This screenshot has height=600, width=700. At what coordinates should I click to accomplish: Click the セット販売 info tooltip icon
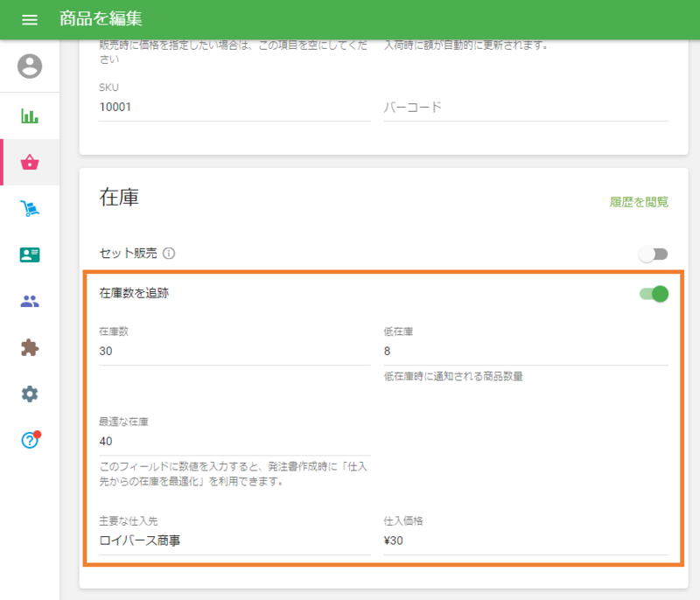(x=170, y=253)
